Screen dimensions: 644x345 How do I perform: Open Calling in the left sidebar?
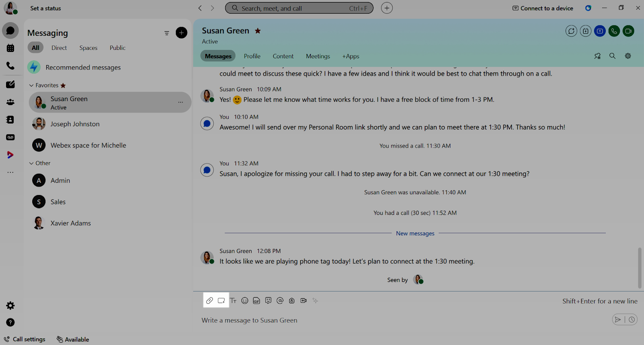pyautogui.click(x=10, y=66)
